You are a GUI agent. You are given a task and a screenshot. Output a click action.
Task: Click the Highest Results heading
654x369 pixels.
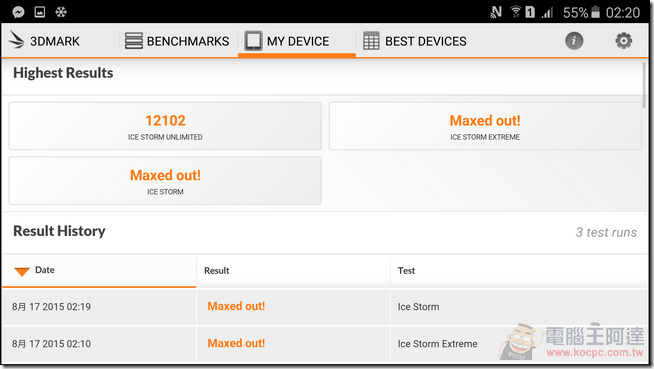[x=63, y=73]
